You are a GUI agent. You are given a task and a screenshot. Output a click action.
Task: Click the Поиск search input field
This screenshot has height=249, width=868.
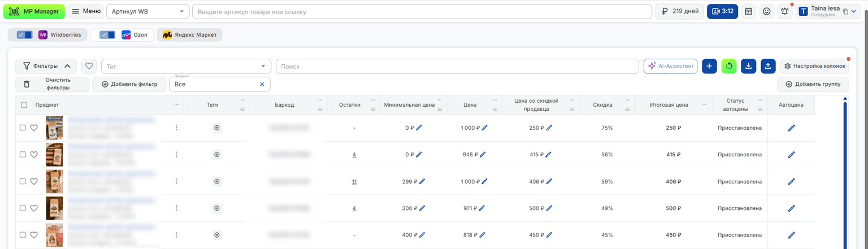coord(457,66)
